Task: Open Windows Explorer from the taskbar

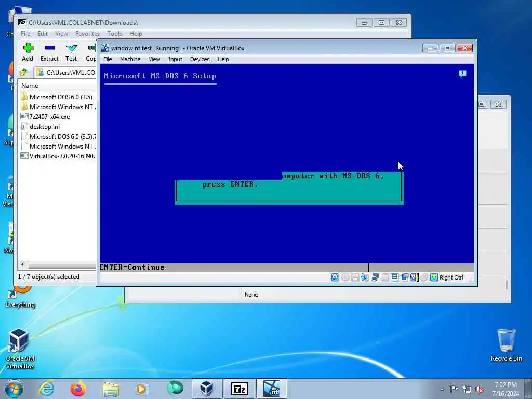Action: [111, 389]
